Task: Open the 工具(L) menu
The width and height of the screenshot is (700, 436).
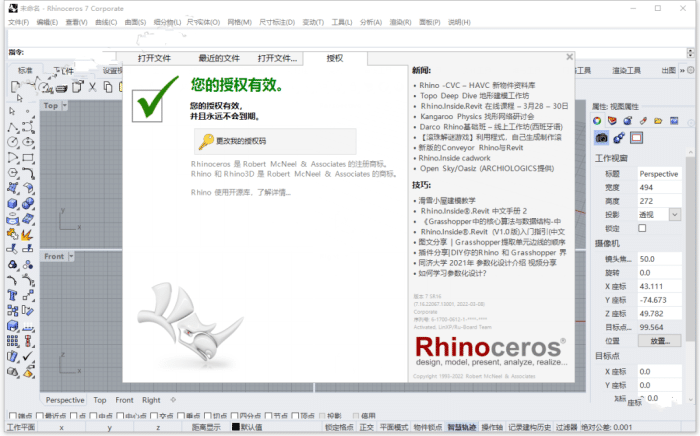Action: 342,22
